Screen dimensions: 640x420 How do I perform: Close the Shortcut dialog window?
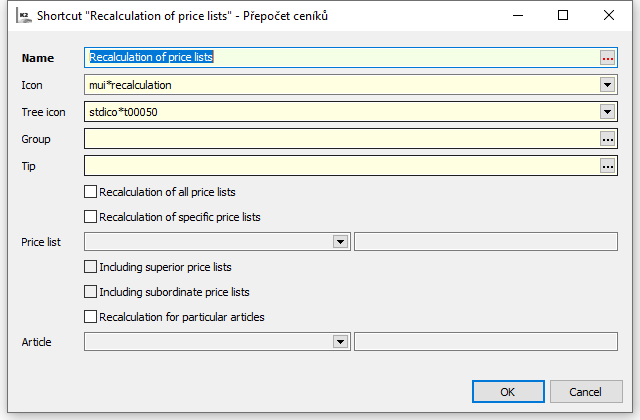coord(609,16)
